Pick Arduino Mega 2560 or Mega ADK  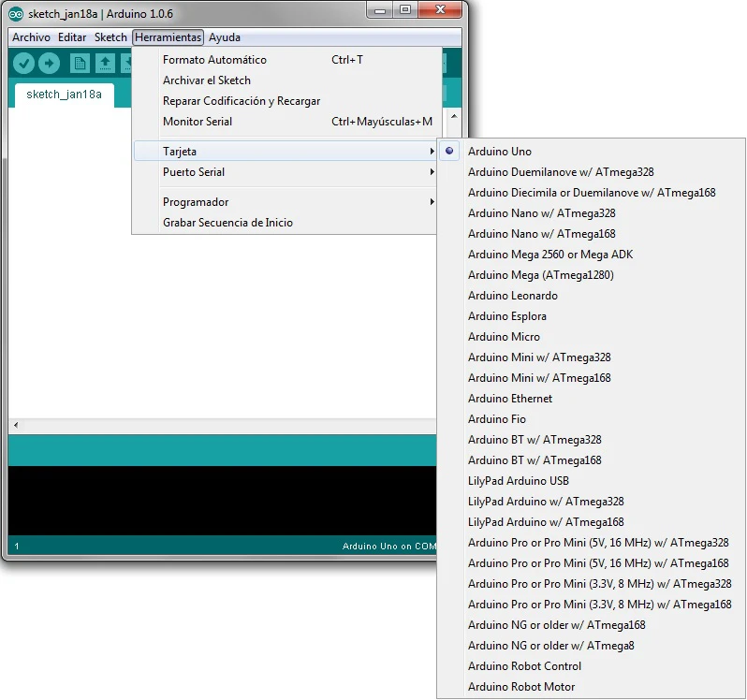pyautogui.click(x=550, y=255)
